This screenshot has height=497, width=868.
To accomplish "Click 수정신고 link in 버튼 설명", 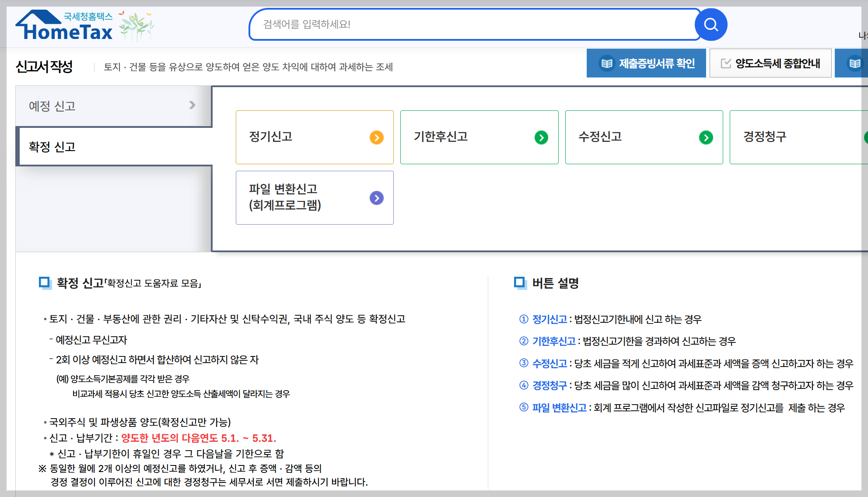I will [549, 363].
